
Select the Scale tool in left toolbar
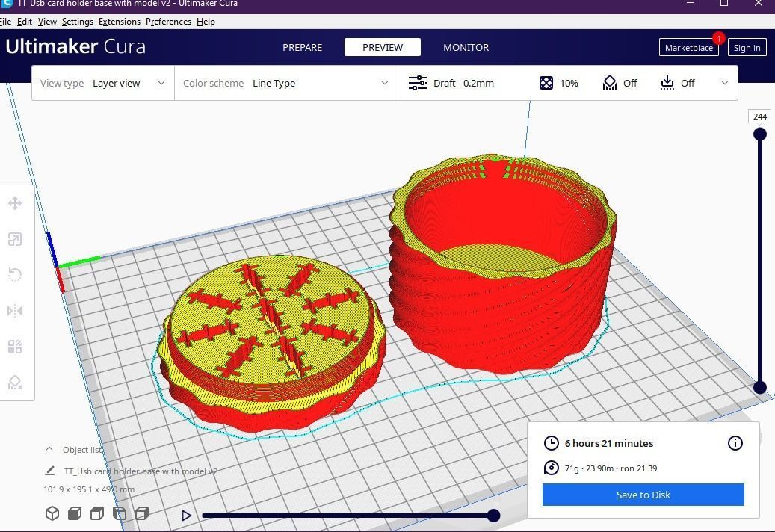click(x=15, y=240)
